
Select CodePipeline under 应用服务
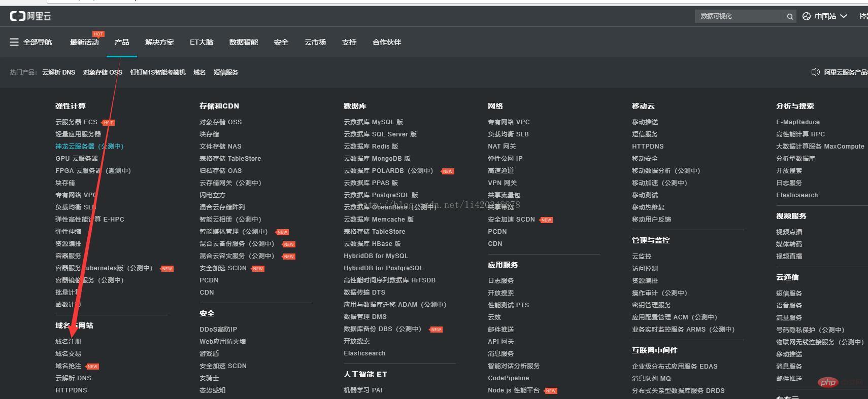[x=508, y=378]
